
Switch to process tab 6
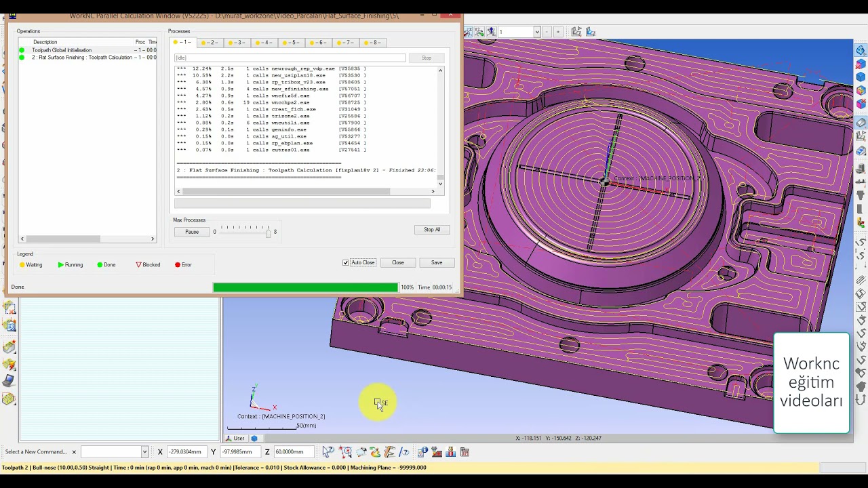point(319,43)
